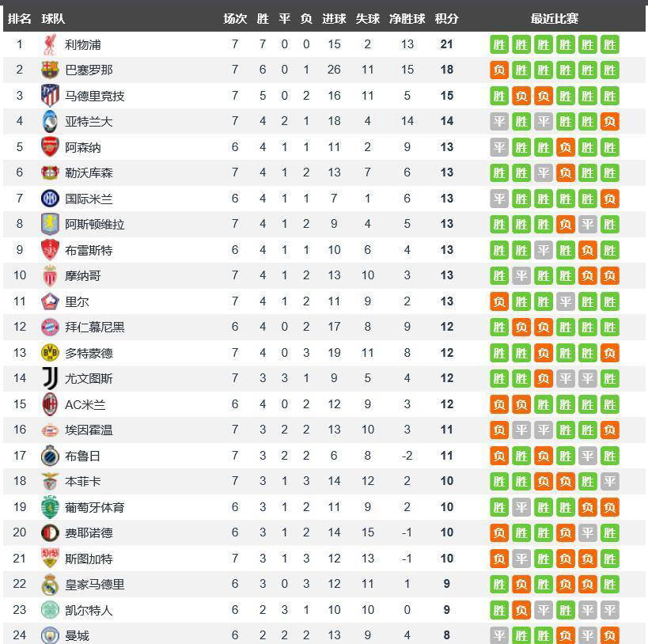
Task: Sort by 进球 column header
Action: point(334,19)
